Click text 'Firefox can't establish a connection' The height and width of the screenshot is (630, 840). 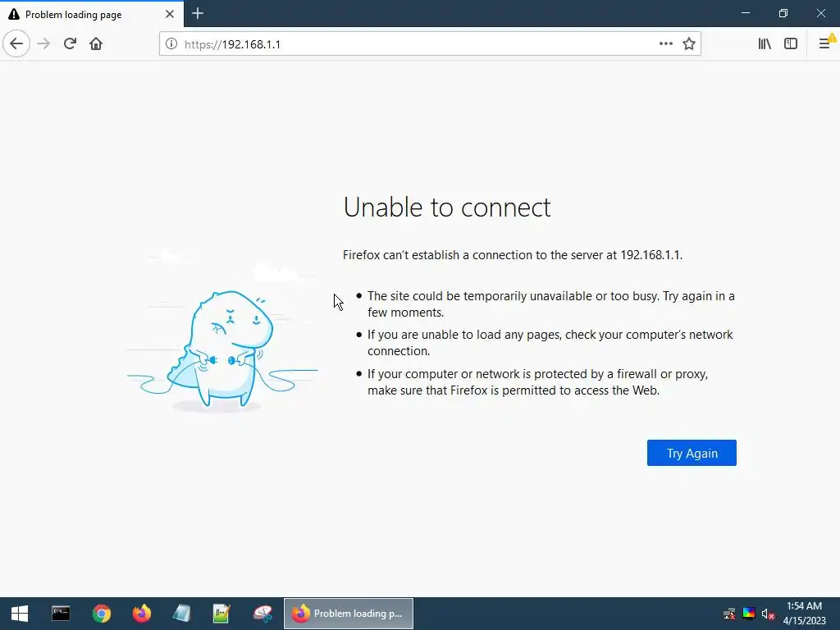[512, 255]
